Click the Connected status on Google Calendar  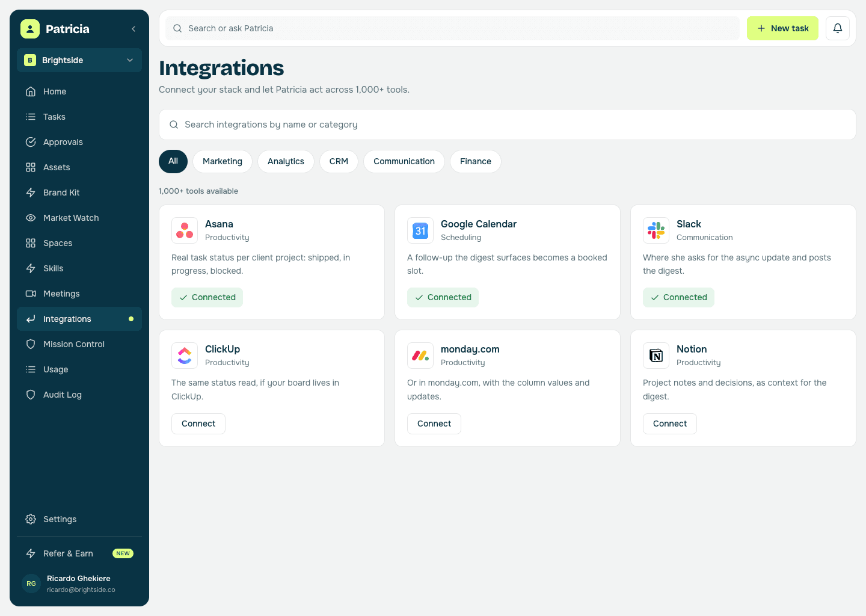pyautogui.click(x=443, y=297)
